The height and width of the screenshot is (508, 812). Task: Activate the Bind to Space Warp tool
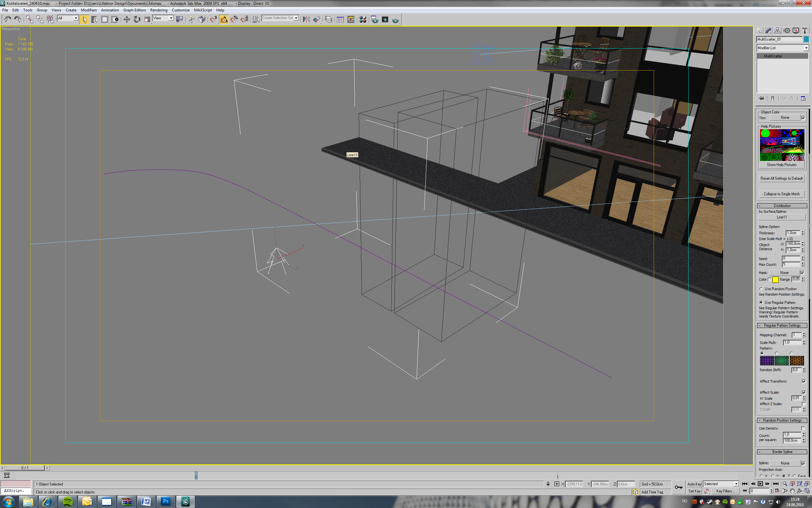[50, 19]
